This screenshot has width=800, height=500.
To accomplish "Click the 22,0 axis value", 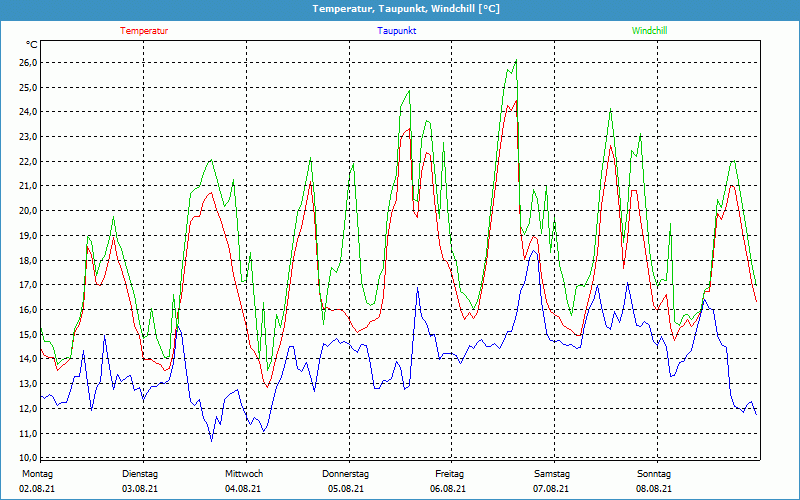I will [x=28, y=161].
